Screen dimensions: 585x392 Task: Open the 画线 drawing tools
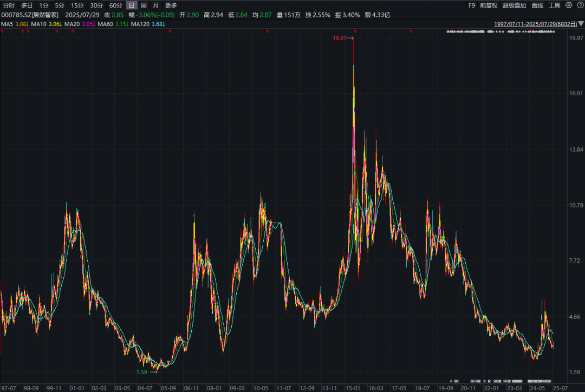[x=537, y=5]
